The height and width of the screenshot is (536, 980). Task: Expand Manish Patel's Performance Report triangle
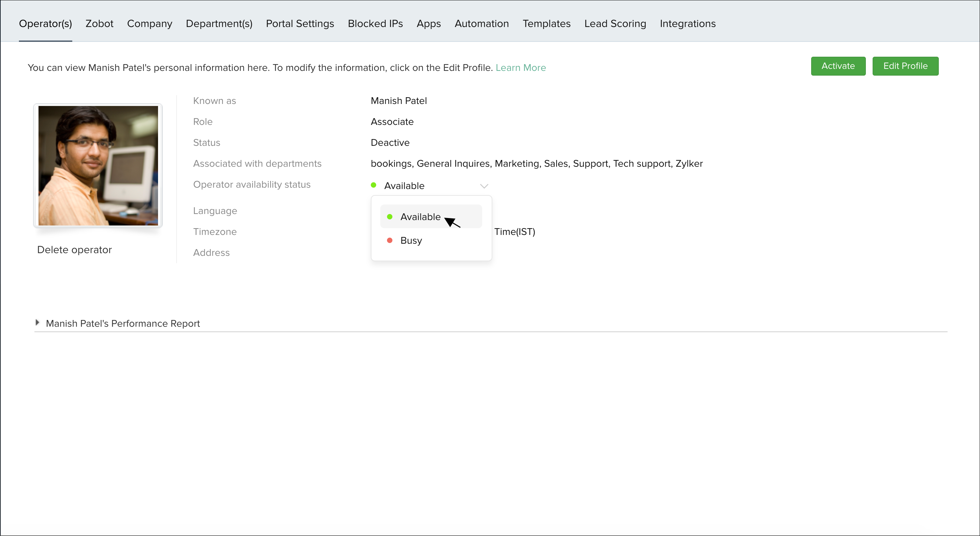(37, 323)
